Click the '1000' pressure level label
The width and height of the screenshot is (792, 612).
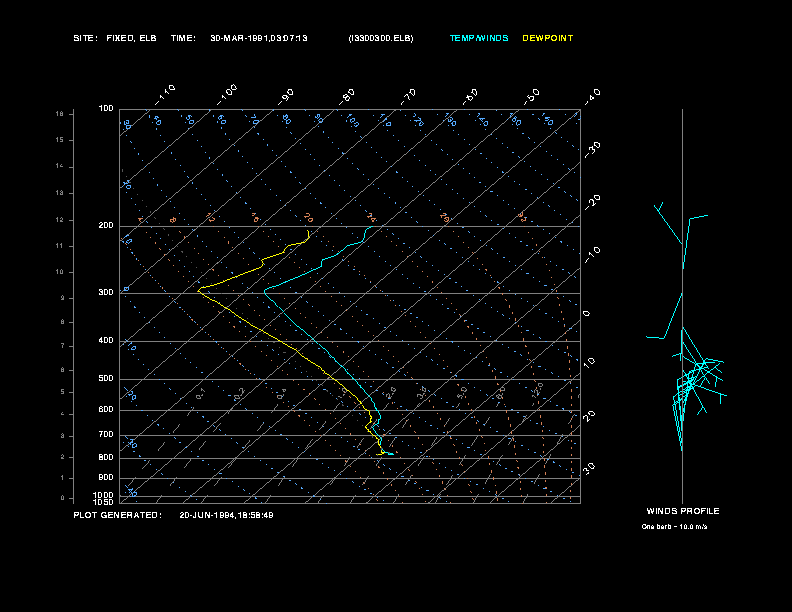(104, 495)
